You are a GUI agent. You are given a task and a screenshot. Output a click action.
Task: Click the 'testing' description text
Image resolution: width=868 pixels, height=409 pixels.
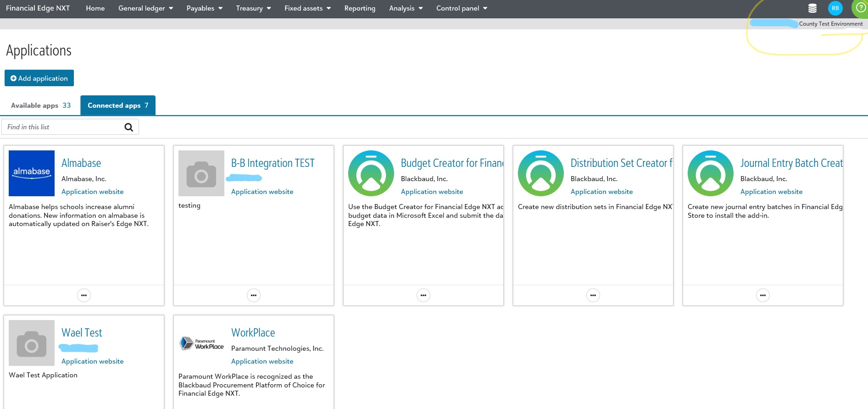tap(189, 205)
